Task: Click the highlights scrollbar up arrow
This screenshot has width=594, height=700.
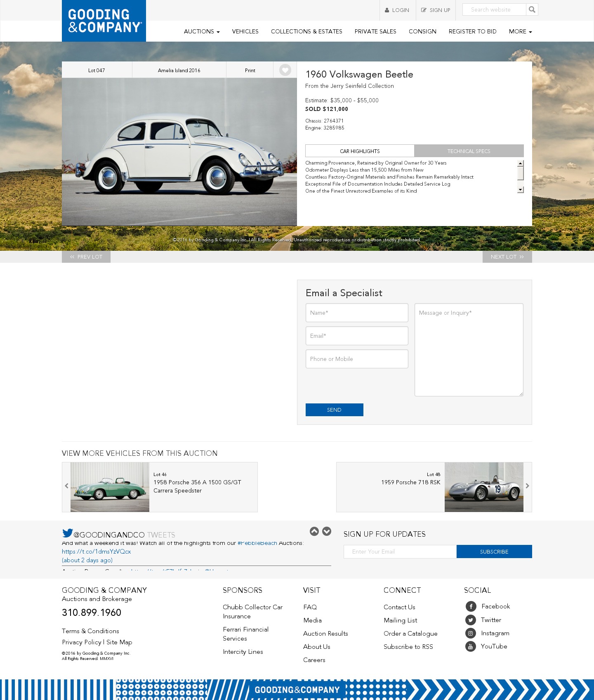Action: (x=521, y=163)
